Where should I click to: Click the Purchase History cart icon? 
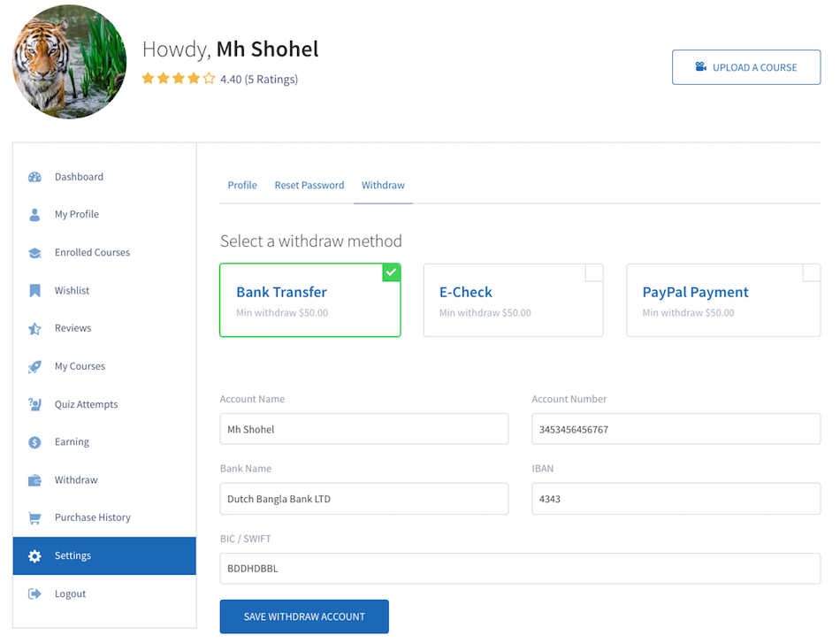tap(34, 517)
